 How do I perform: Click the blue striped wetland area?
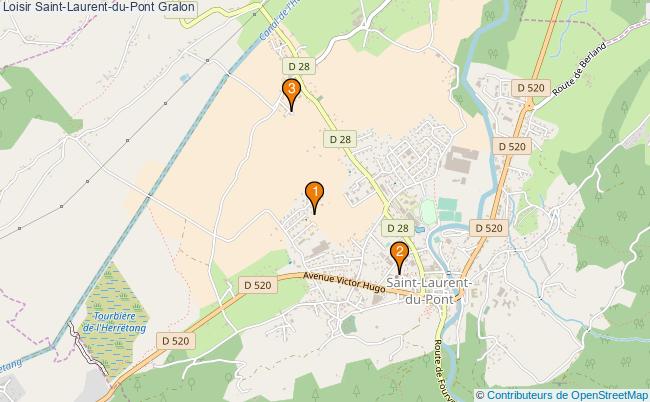(114, 317)
